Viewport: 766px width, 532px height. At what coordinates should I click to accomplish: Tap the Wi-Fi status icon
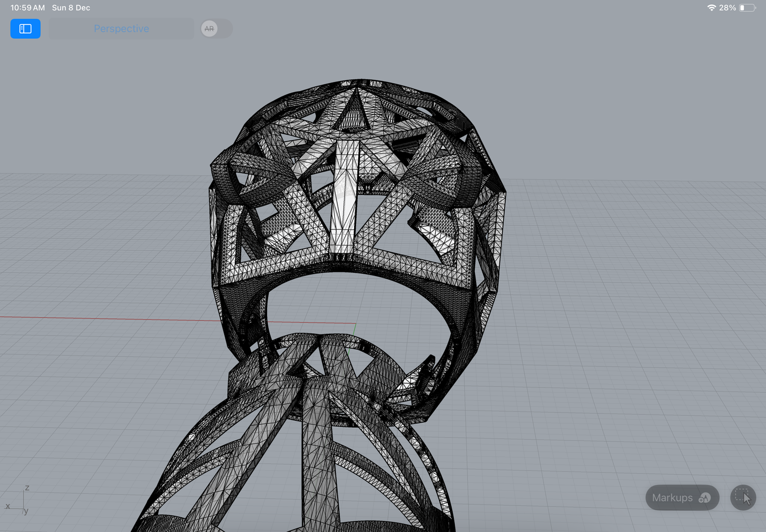coord(711,7)
